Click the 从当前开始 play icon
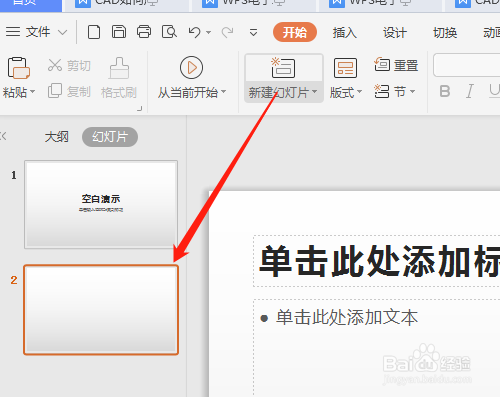This screenshot has height=397, width=500. pos(191,68)
